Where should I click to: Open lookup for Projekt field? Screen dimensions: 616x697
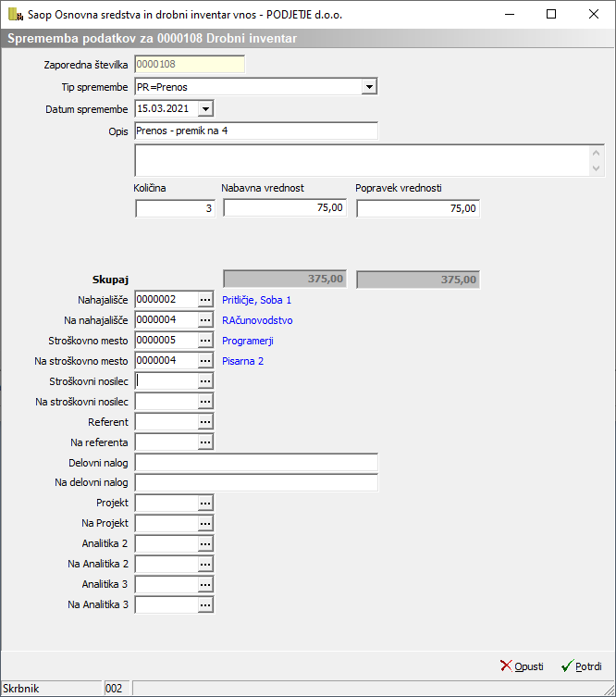coord(205,504)
